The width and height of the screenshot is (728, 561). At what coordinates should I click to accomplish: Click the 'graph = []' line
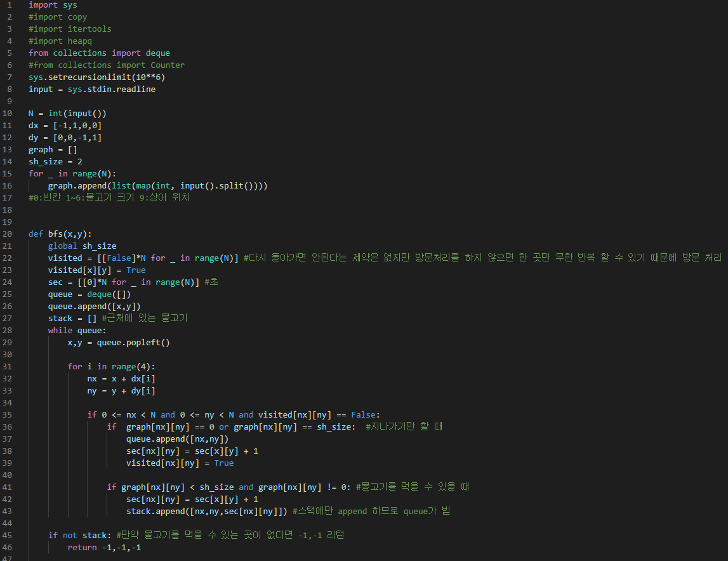coord(53,150)
